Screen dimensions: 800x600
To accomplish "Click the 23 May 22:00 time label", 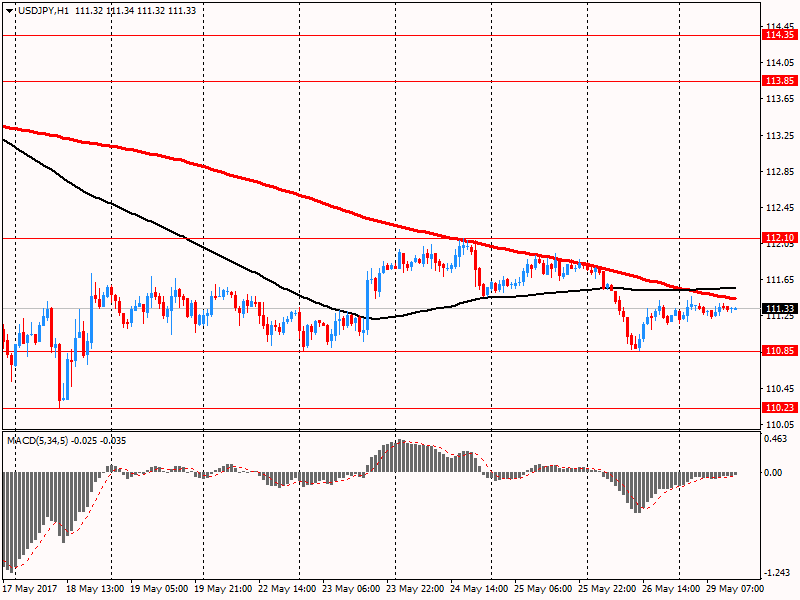I will pos(415,588).
